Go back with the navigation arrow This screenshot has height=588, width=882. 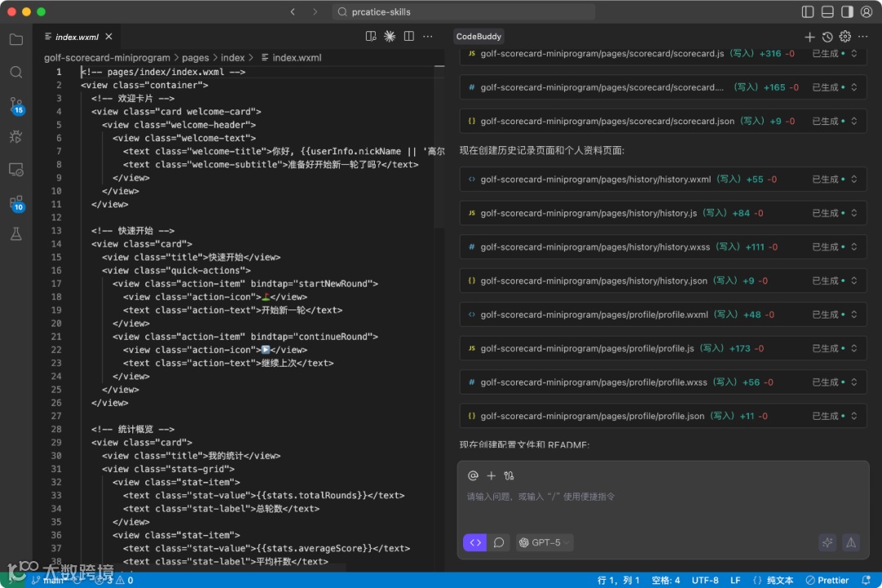[292, 11]
